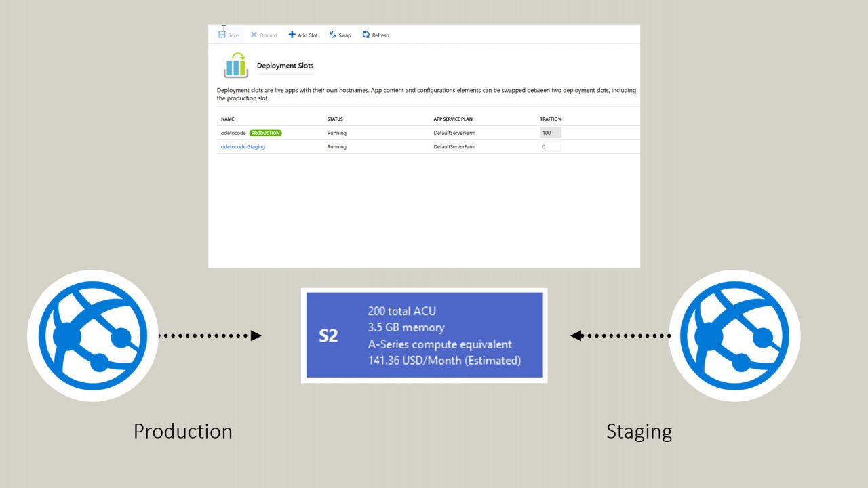868x488 pixels.
Task: Click the web app icon above Production
Action: point(93,335)
